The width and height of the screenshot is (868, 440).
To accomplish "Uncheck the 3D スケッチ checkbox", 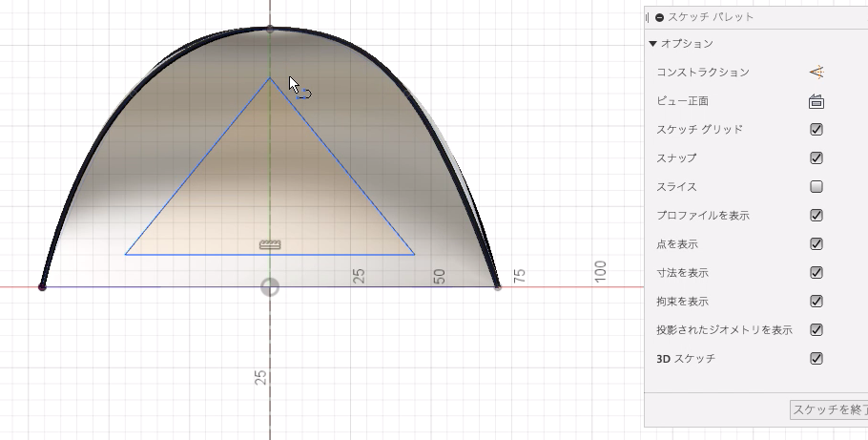I will (x=816, y=359).
